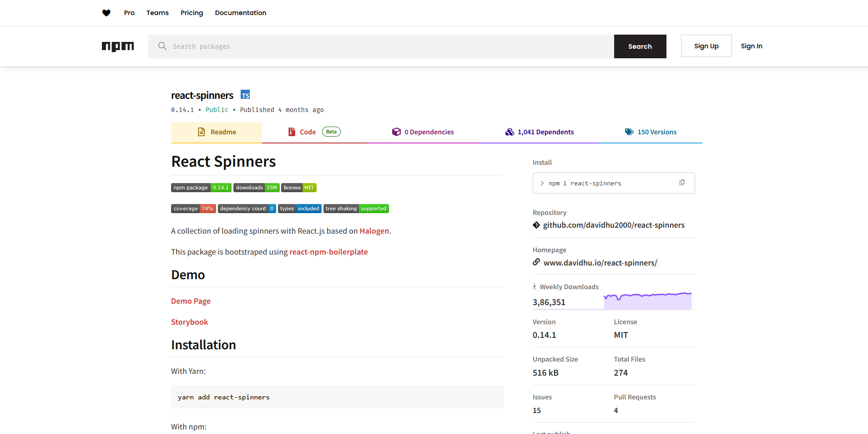Copy install command with copy icon

pos(682,183)
